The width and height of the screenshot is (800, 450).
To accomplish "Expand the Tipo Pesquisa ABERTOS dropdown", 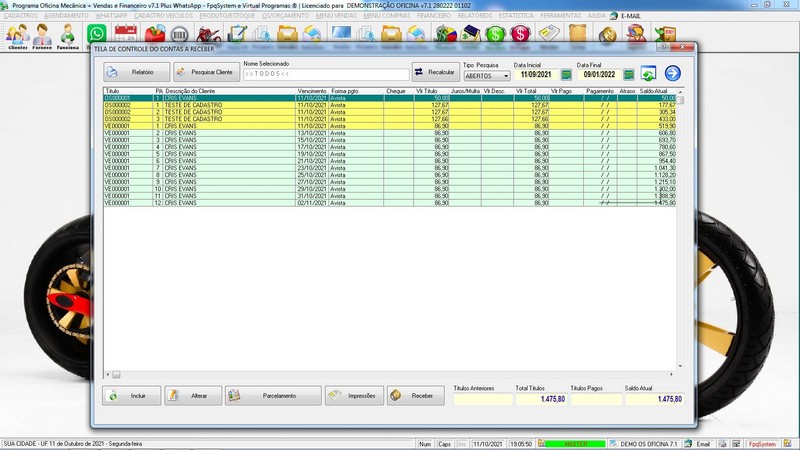I will (506, 76).
